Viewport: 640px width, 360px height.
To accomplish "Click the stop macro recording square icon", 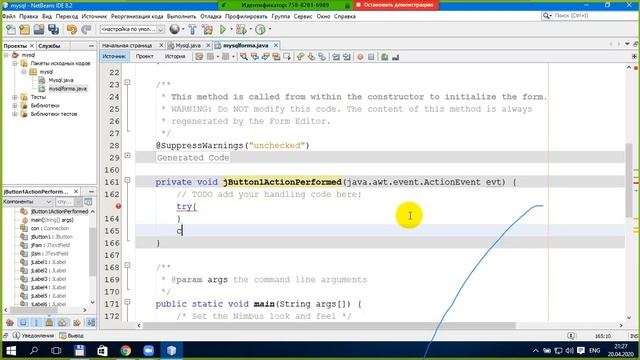I will point(371,57).
